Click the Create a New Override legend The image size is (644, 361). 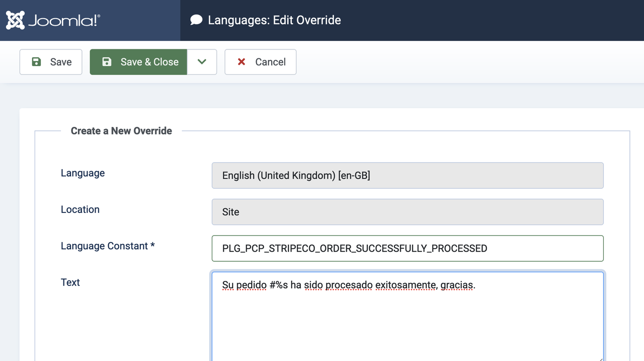[121, 131]
